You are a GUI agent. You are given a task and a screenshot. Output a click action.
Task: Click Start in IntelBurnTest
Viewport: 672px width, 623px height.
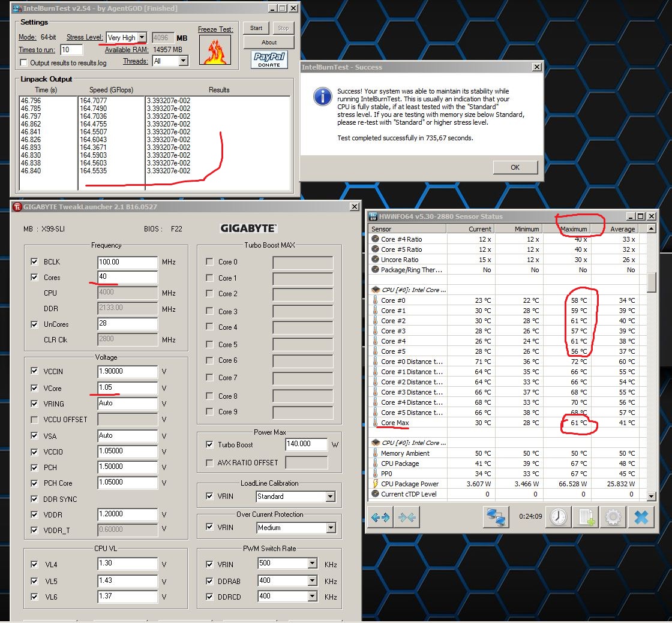pos(256,28)
